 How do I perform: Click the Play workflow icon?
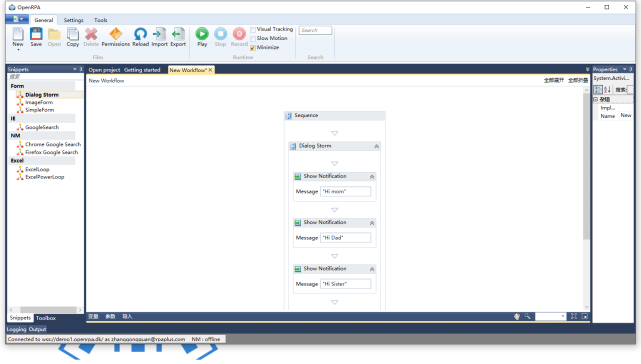(x=202, y=34)
